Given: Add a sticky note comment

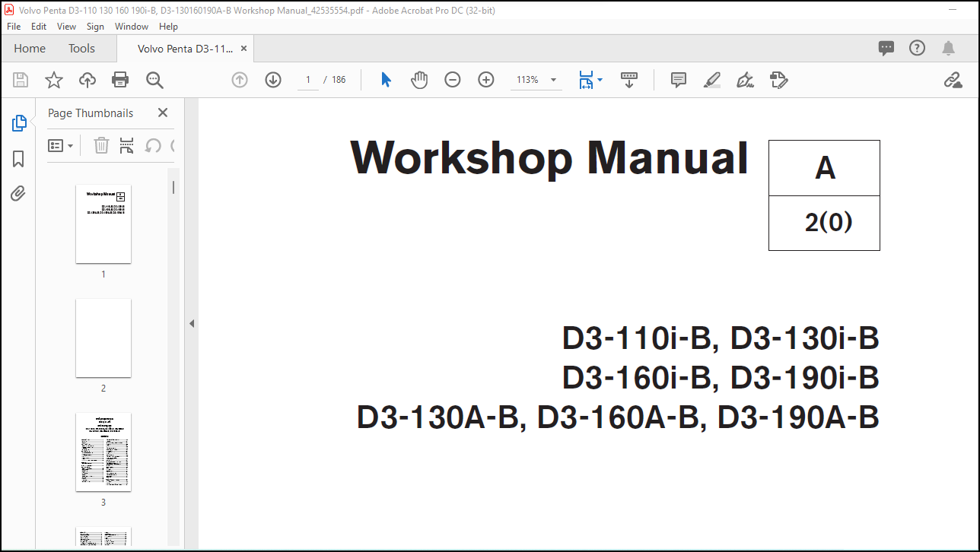Looking at the screenshot, I should click(679, 80).
